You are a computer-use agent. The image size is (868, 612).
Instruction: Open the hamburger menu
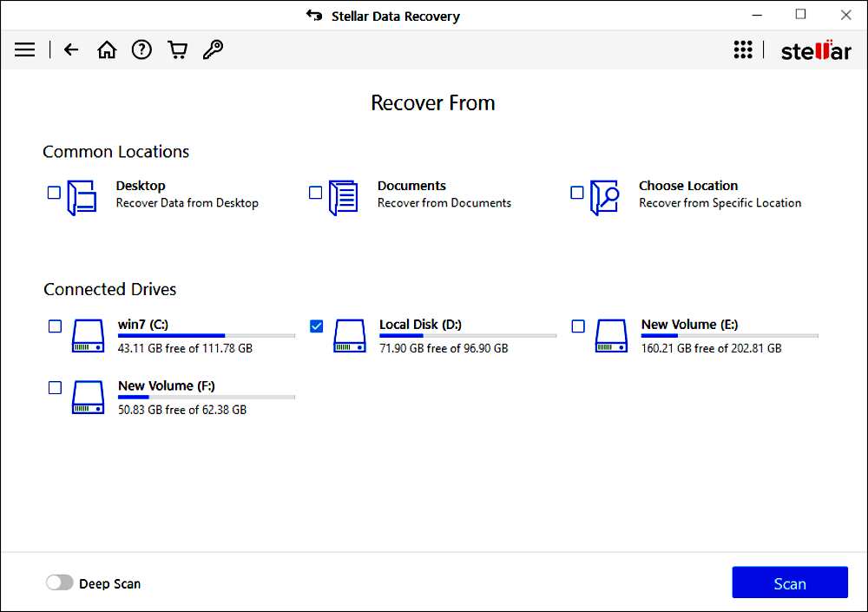click(25, 50)
